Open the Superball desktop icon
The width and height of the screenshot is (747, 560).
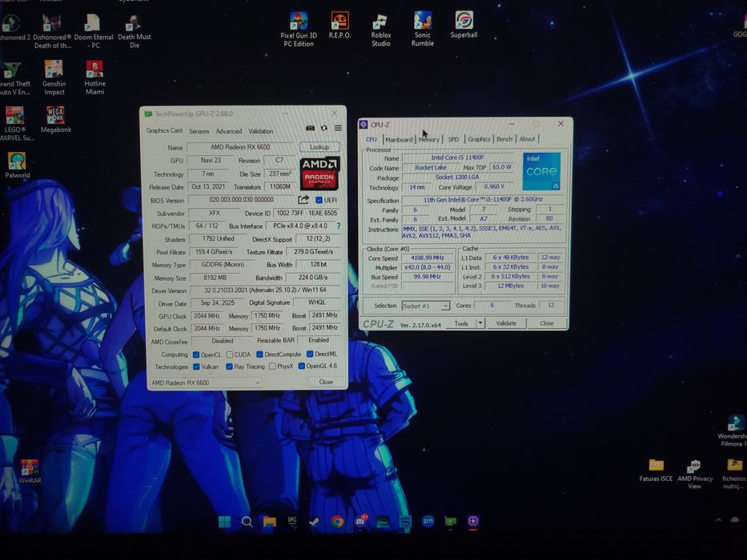[x=464, y=25]
